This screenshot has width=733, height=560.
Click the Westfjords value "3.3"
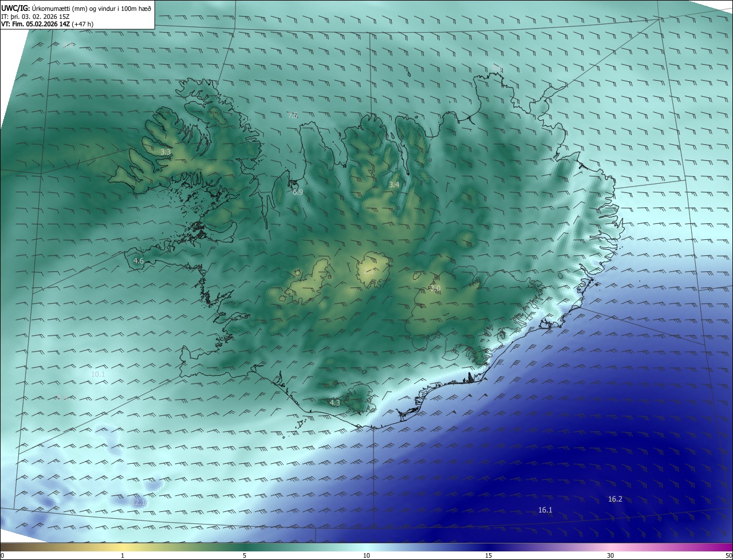(x=165, y=152)
